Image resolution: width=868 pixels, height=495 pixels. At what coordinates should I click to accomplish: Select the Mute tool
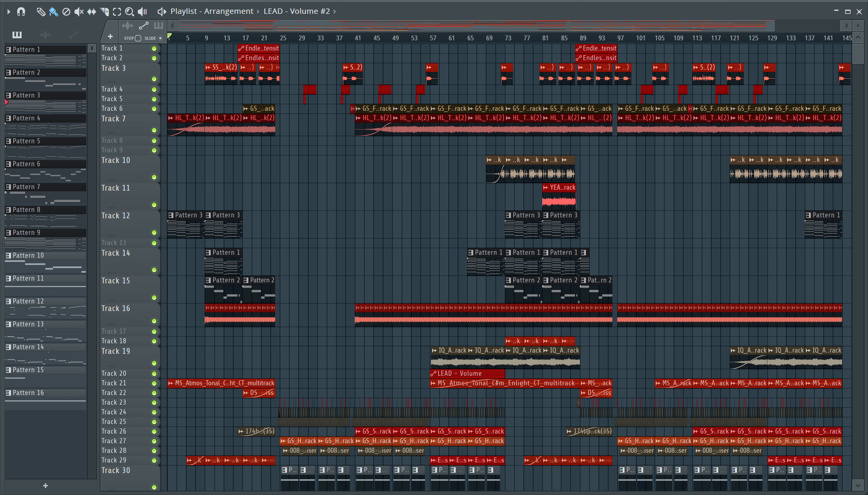pos(79,11)
